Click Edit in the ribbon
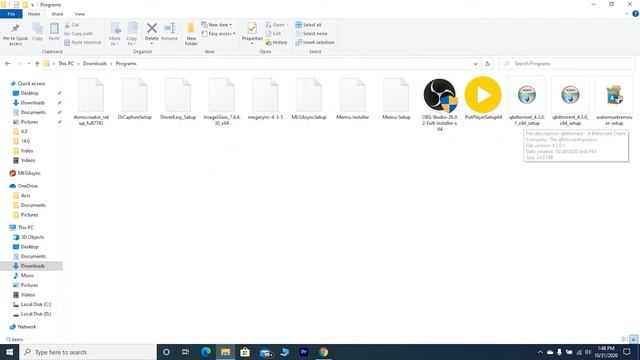Screen dimensions: 640x360 coord(273,33)
